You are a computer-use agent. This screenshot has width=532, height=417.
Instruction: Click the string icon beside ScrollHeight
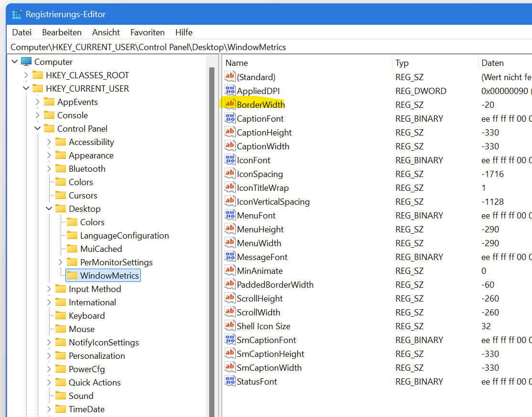(230, 298)
